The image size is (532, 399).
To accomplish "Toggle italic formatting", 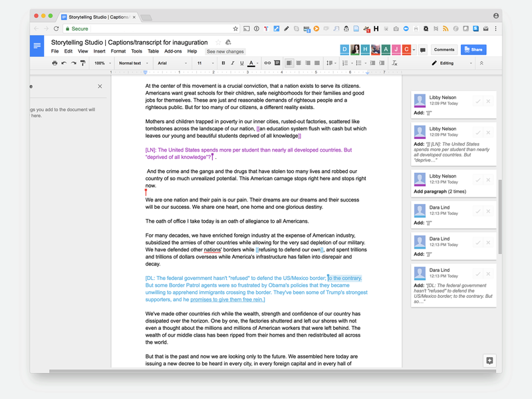I will click(x=232, y=63).
